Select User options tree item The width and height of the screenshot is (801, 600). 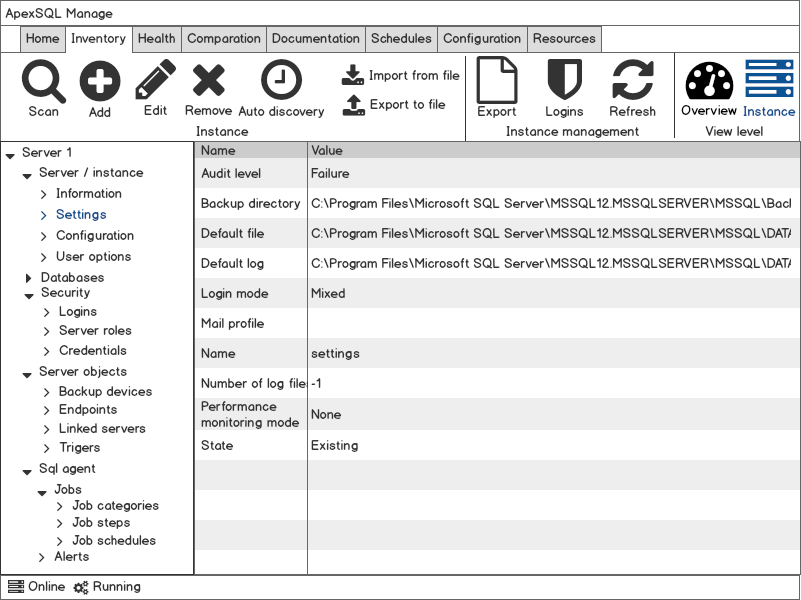[93, 256]
